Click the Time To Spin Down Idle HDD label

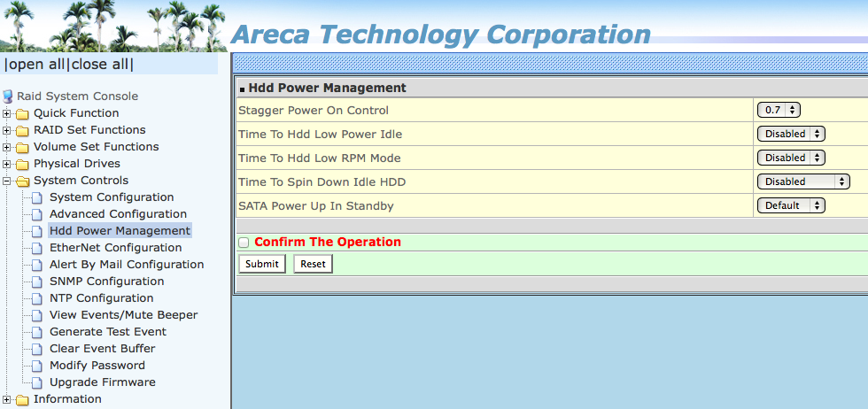(x=322, y=181)
